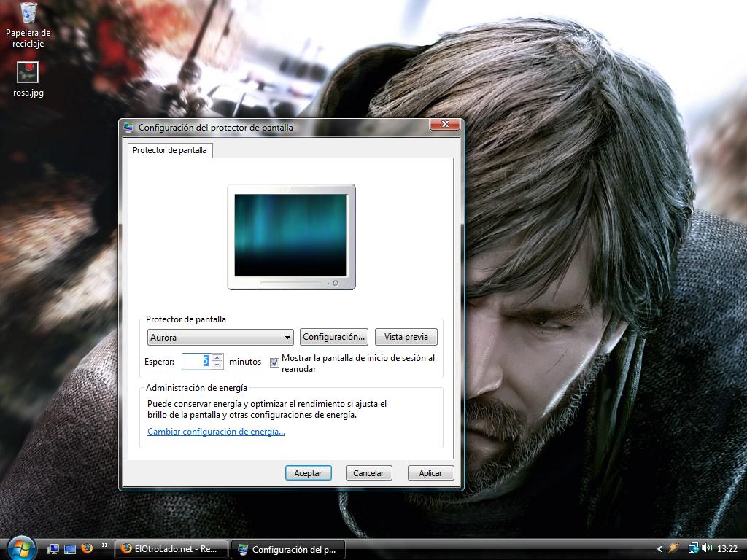Switch to the ElOtroLado.net Firefox taskbar window
747x560 pixels.
click(x=171, y=549)
